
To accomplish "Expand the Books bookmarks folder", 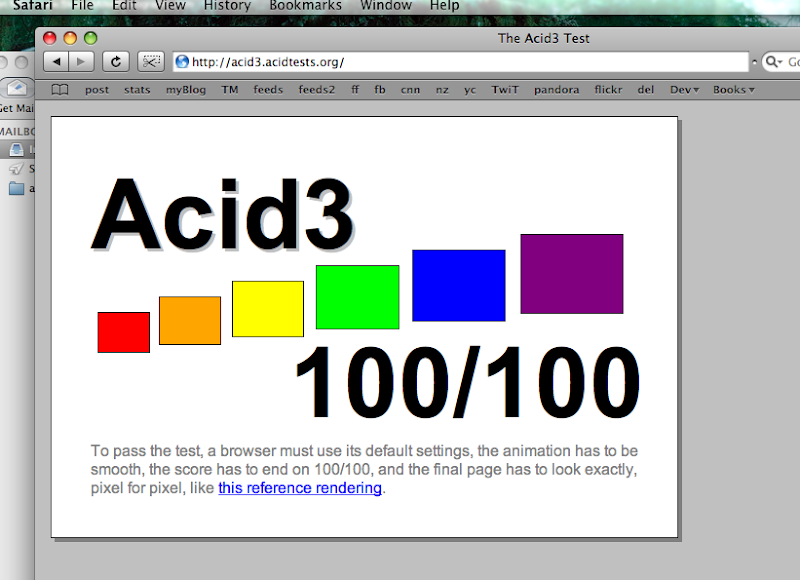I will [x=733, y=90].
